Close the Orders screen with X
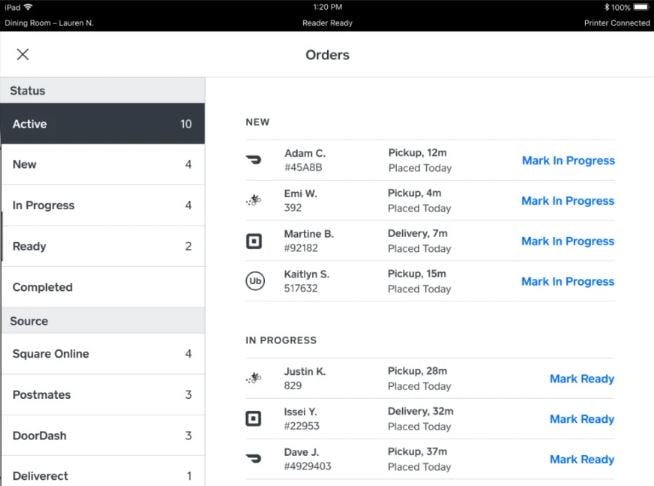 [23, 55]
